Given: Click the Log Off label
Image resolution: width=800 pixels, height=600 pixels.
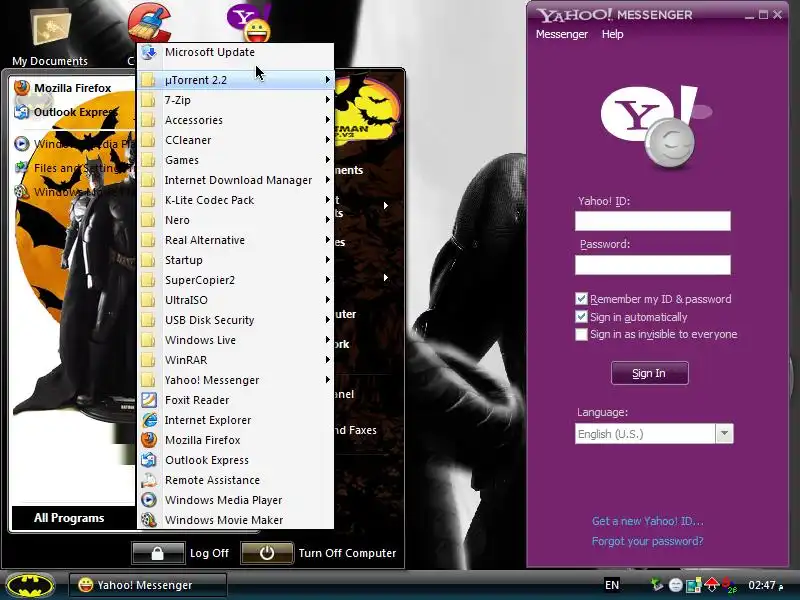Looking at the screenshot, I should [x=209, y=553].
